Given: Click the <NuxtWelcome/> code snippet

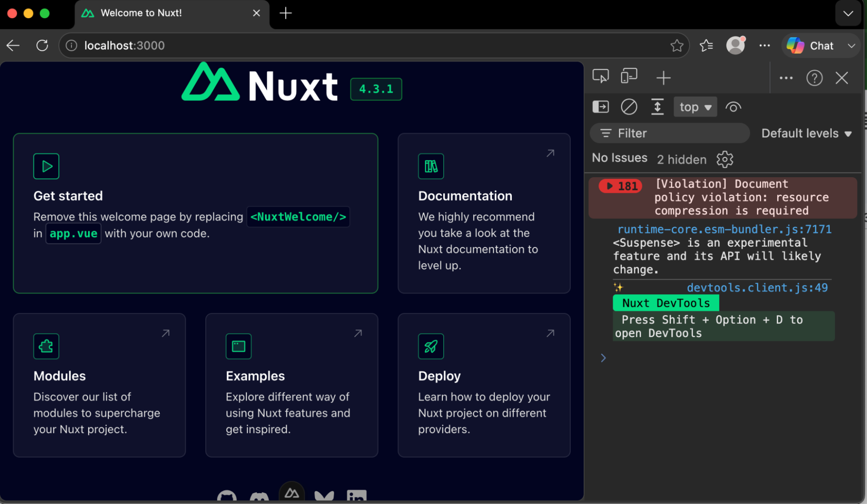Looking at the screenshot, I should (298, 217).
